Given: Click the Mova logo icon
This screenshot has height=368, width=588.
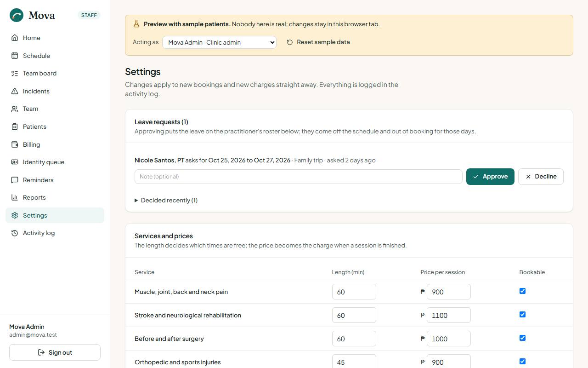Looking at the screenshot, I should [x=17, y=15].
